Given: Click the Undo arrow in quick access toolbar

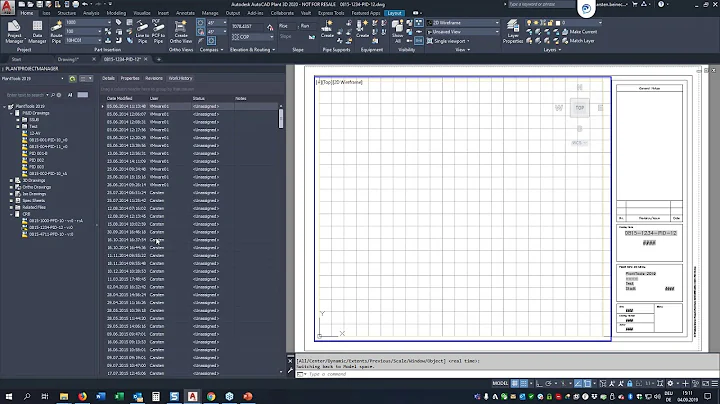Looking at the screenshot, I should point(84,4).
